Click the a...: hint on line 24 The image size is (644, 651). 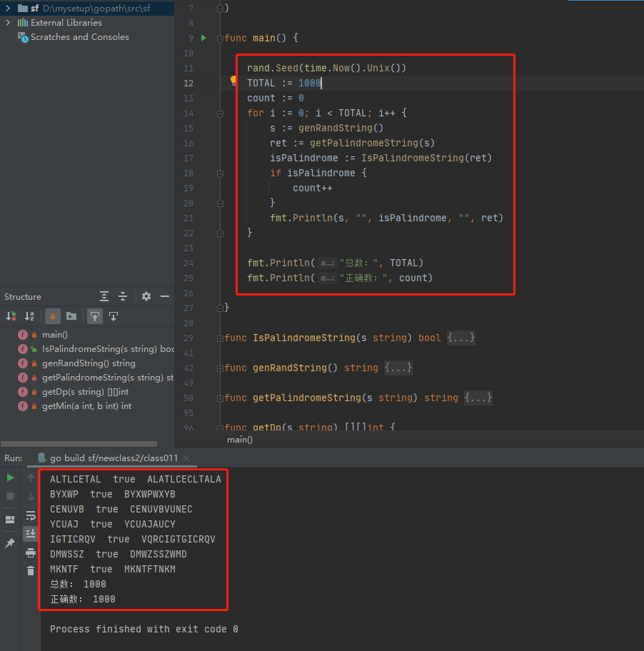click(327, 263)
